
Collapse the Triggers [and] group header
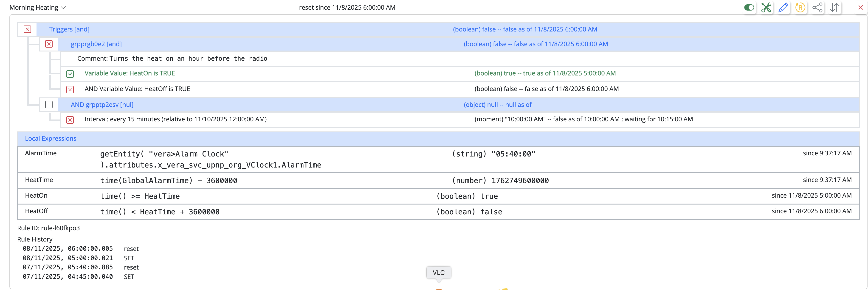[69, 29]
